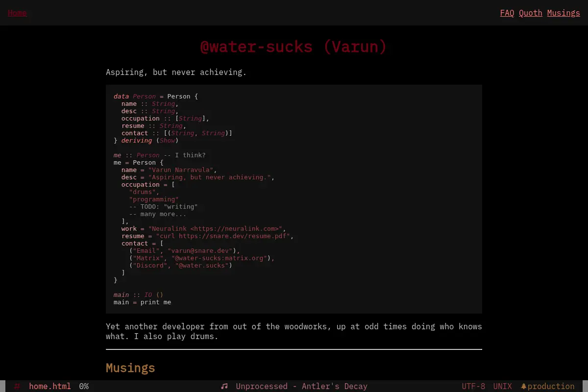The width and height of the screenshot is (588, 392).
Task: Click the "-- many more..." comment
Action: pyautogui.click(x=158, y=214)
